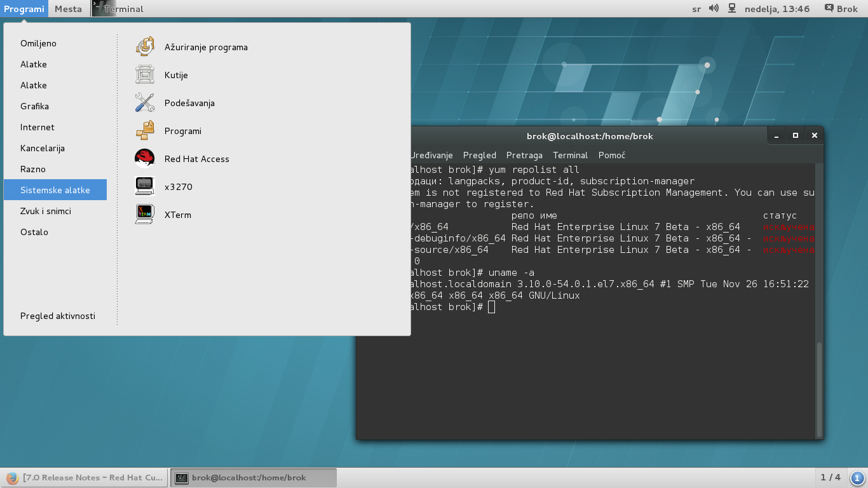The image size is (868, 488).
Task: Click the 'репо име' column header in terminal
Action: tap(534, 215)
